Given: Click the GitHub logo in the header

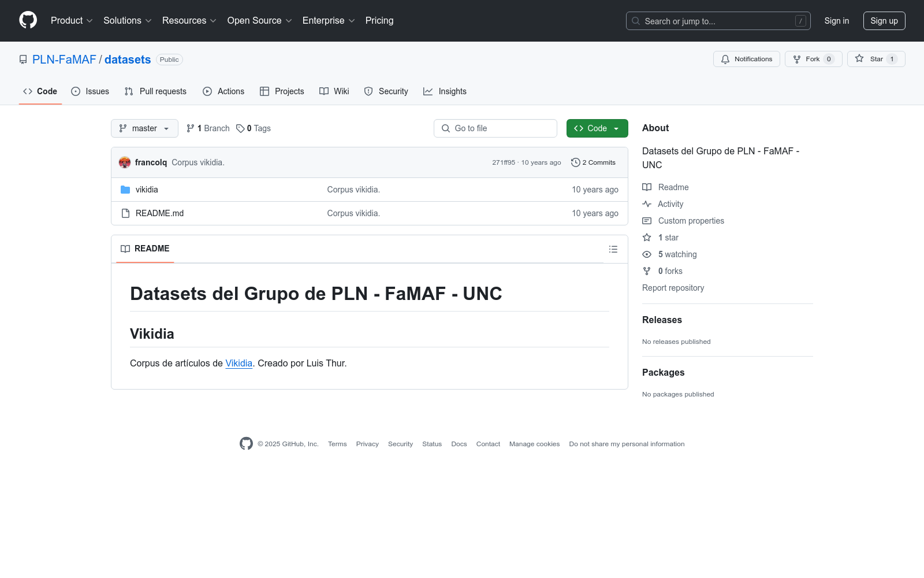Looking at the screenshot, I should [28, 20].
